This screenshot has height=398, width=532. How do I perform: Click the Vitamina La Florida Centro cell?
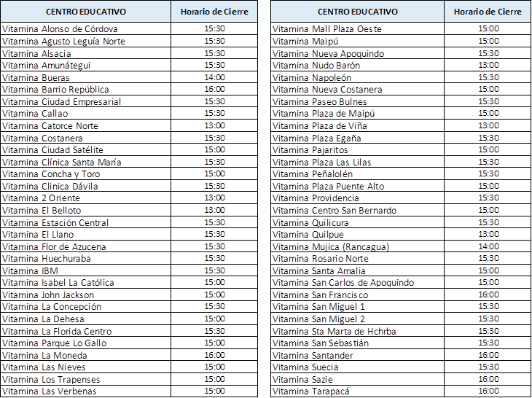point(85,331)
